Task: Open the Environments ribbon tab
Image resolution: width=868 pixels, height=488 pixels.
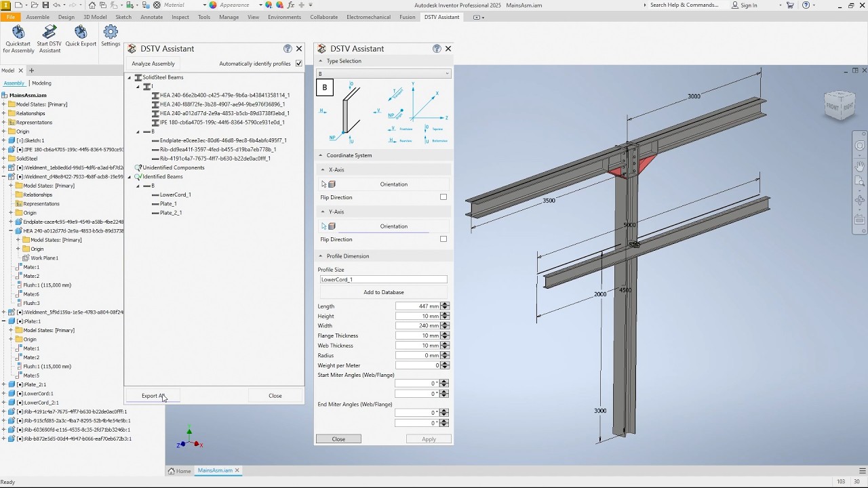Action: (x=284, y=17)
